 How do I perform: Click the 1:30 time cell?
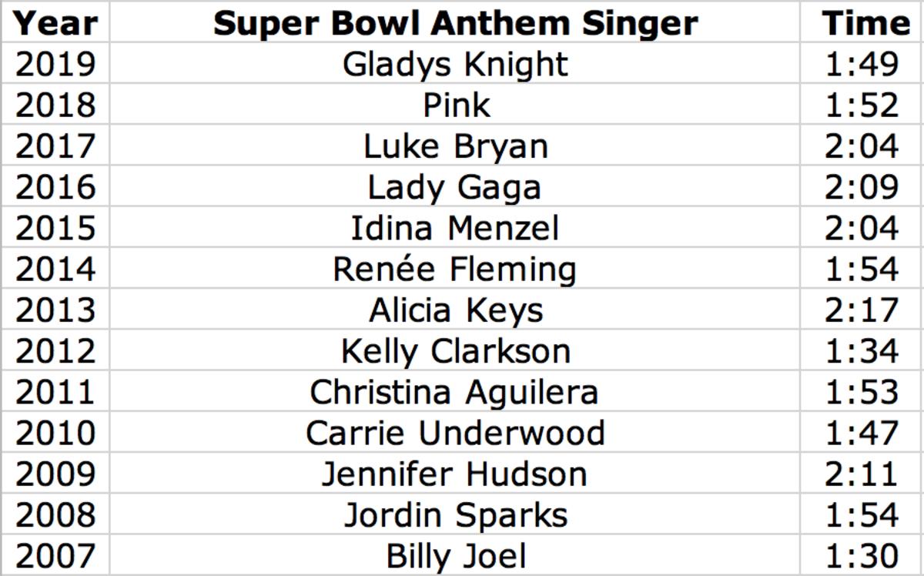862,556
